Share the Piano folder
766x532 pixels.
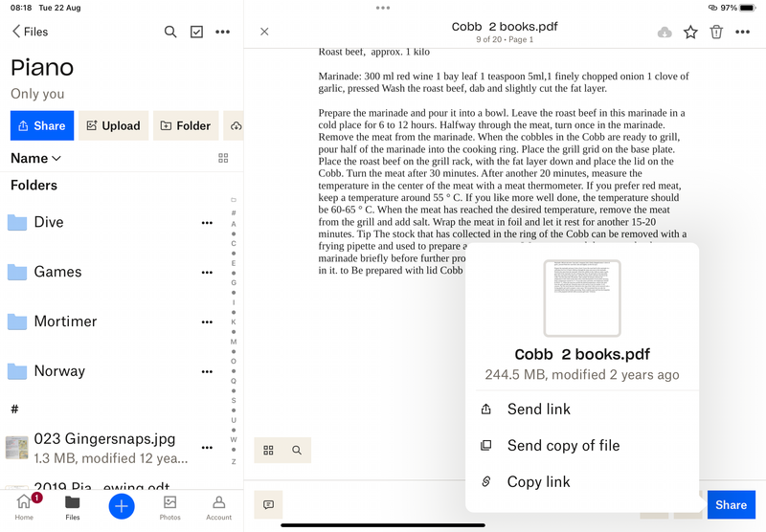[42, 125]
